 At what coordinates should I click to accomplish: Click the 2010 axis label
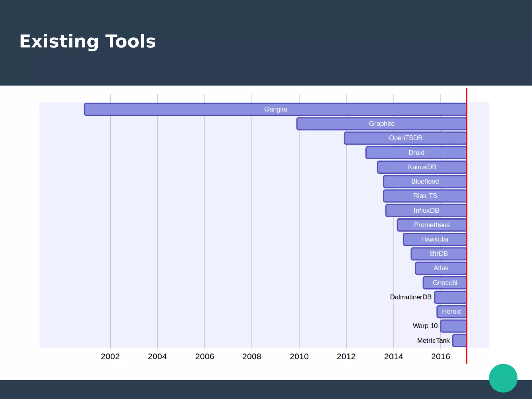tap(299, 356)
